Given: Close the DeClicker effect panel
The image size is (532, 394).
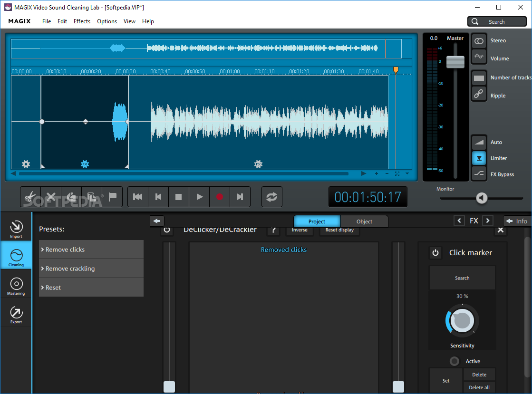Looking at the screenshot, I should [501, 230].
